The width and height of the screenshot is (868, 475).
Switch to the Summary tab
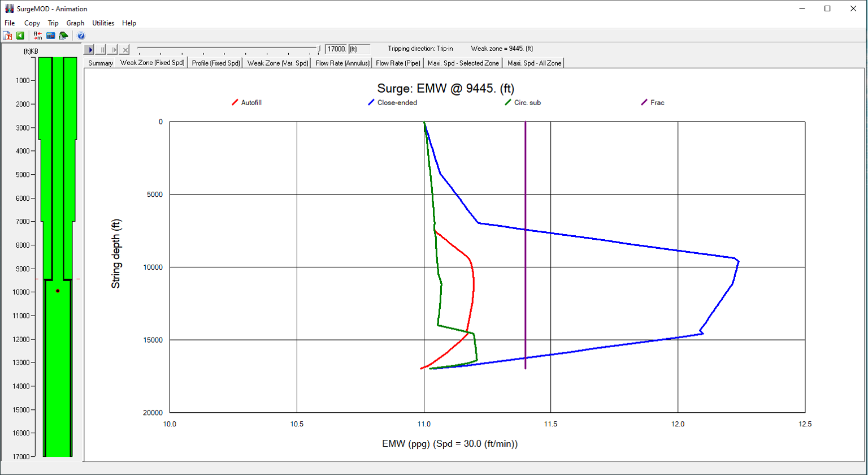point(101,63)
